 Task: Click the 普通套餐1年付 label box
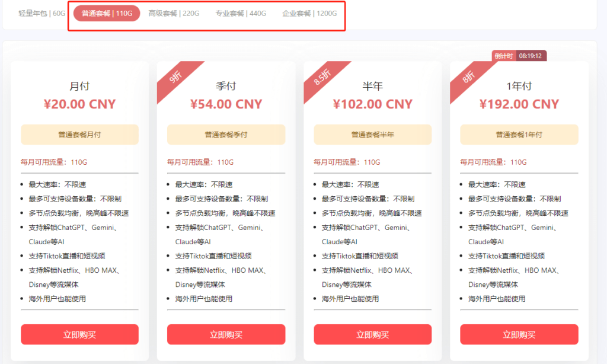coord(519,135)
